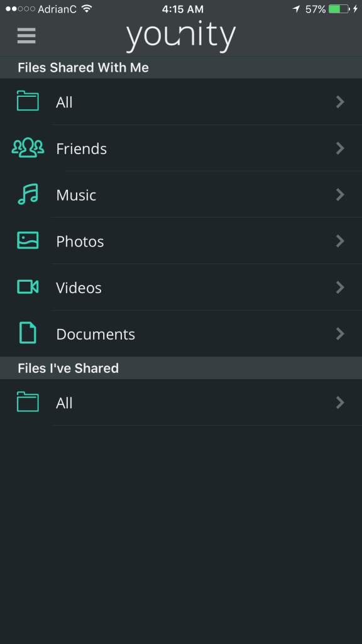362x644 pixels.
Task: Click the Videos camera icon
Action: click(28, 287)
